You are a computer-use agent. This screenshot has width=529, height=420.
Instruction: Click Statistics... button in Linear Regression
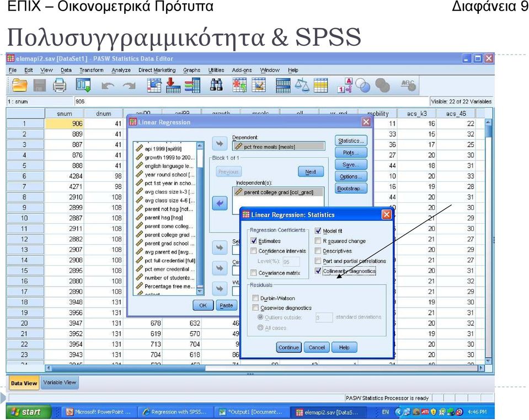pyautogui.click(x=351, y=141)
